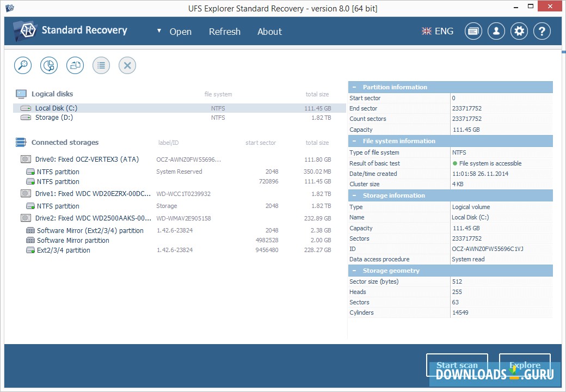The height and width of the screenshot is (392, 566).
Task: Open the storage analysis pie-chart icon
Action: click(x=48, y=65)
